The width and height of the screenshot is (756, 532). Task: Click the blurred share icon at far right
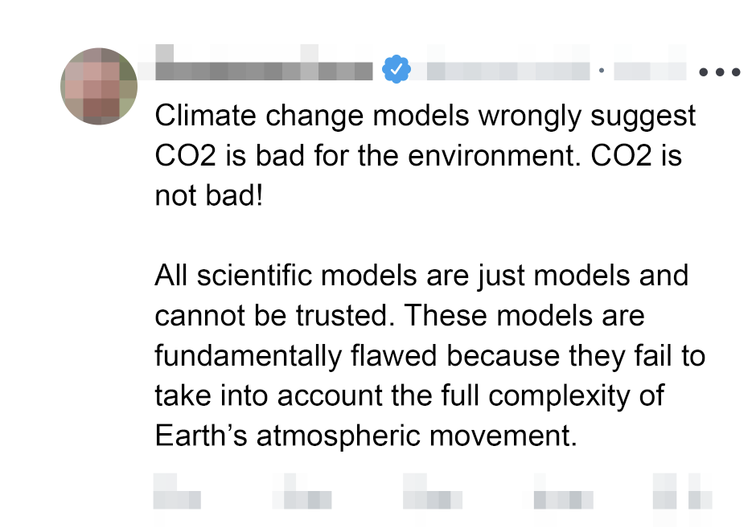tap(700, 489)
